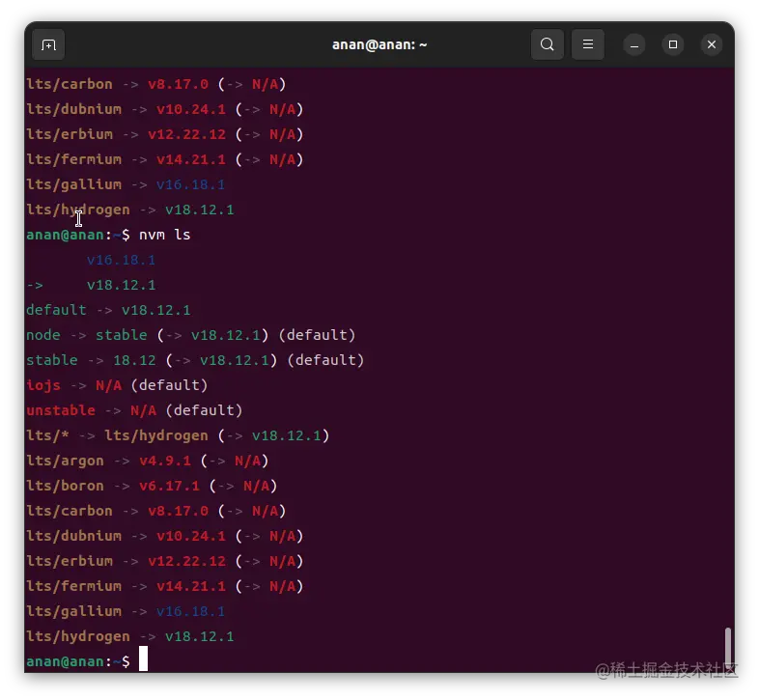Close the anan@anan terminal window
This screenshot has height=700, width=759.
pos(712,45)
